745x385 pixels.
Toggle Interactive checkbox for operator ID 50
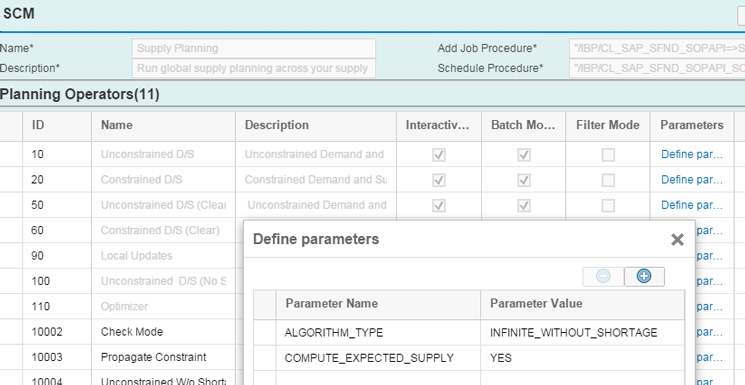(439, 205)
